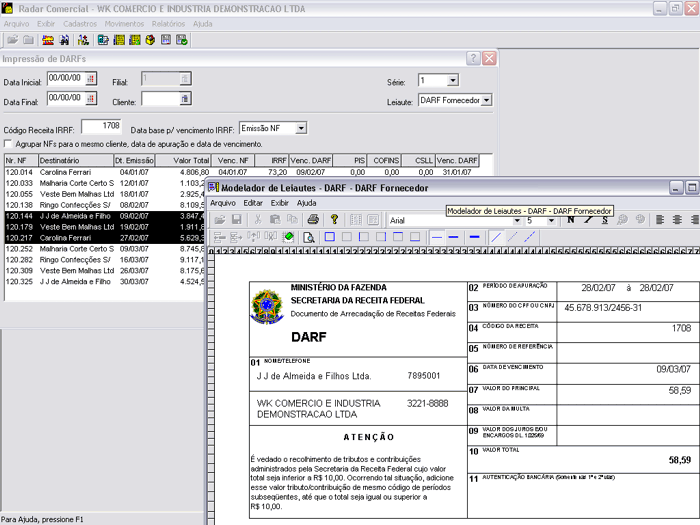The image size is (700, 525).
Task: Click the Valor Total column header
Action: point(185,160)
